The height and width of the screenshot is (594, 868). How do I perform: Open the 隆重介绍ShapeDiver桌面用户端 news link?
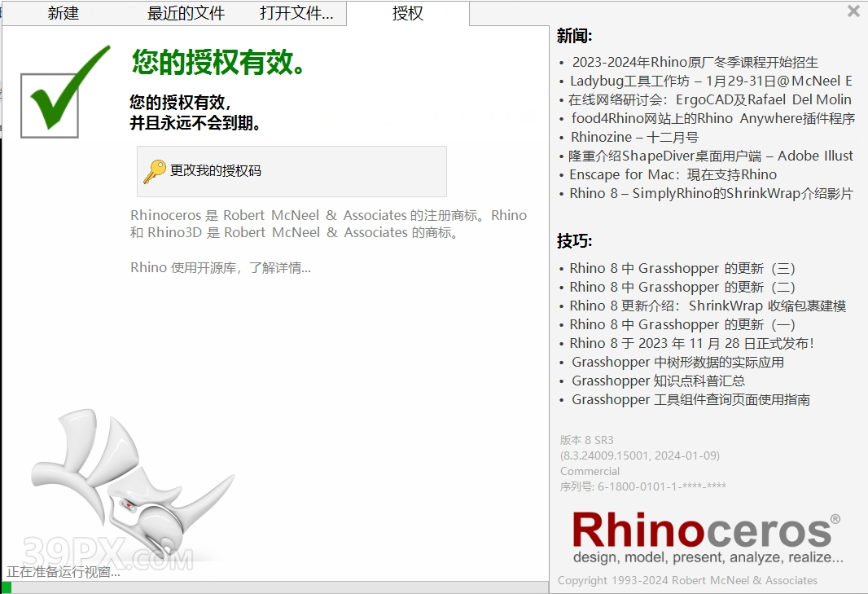click(x=711, y=156)
